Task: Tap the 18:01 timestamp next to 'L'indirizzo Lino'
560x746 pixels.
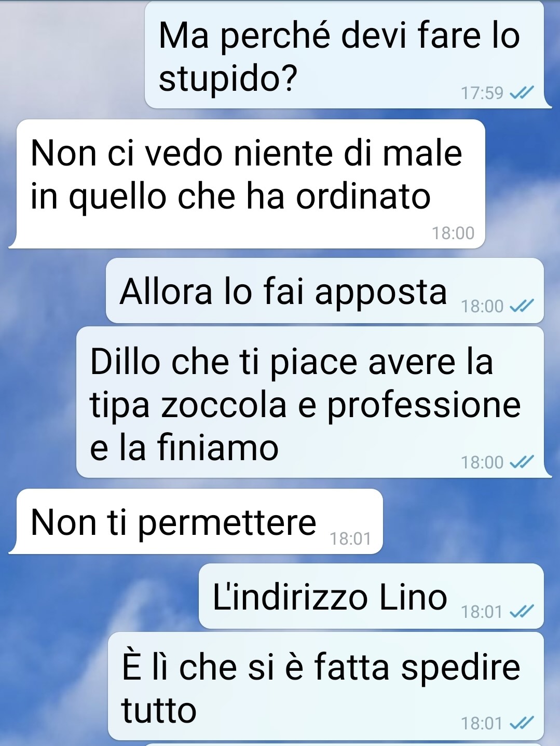Action: pyautogui.click(x=482, y=612)
